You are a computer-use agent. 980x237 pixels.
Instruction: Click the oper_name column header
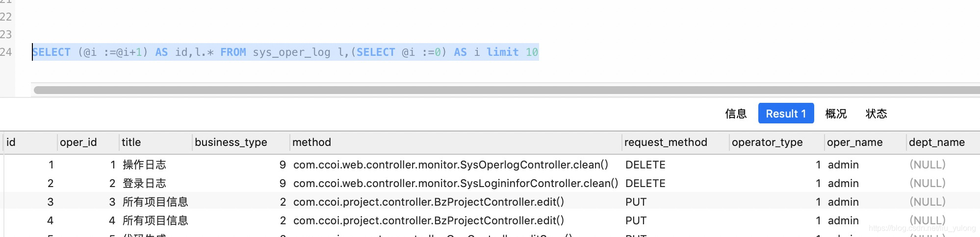coord(854,142)
